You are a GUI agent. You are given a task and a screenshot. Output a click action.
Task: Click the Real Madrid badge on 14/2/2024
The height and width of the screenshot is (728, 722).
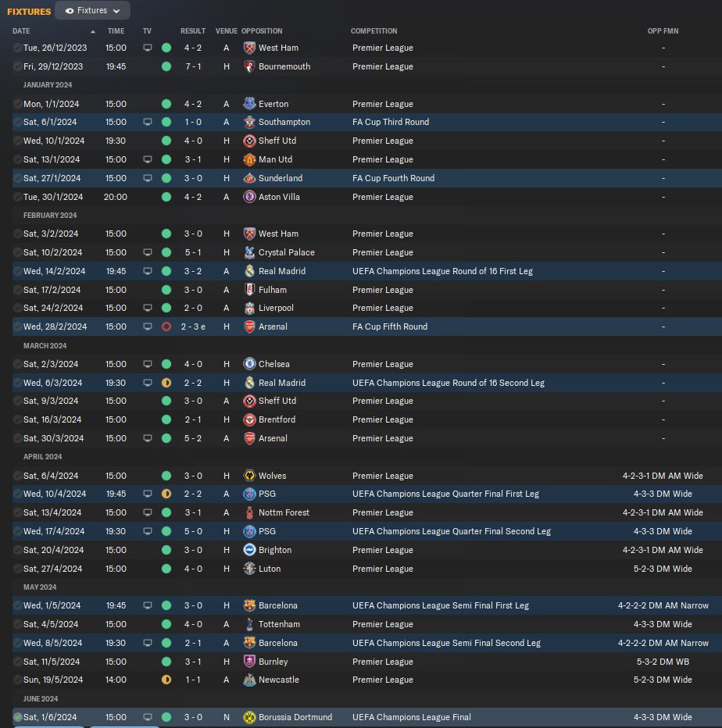249,271
